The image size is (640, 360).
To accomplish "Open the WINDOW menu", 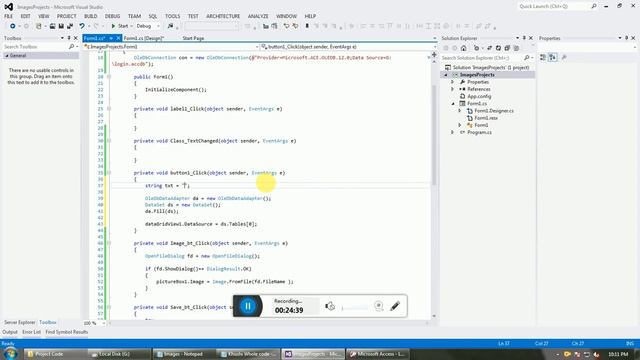I will (x=286, y=16).
